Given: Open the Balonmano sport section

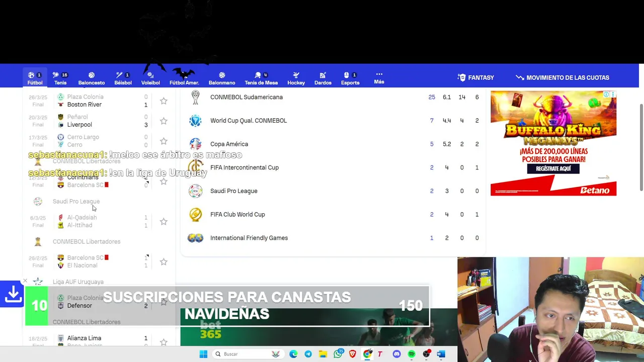Looking at the screenshot, I should [222, 78].
